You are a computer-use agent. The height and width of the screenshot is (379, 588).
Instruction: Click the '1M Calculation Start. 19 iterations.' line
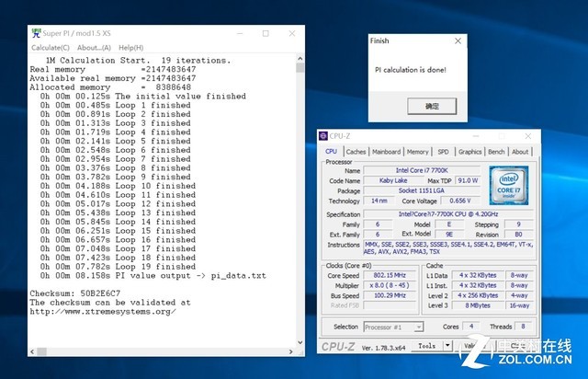(x=138, y=61)
